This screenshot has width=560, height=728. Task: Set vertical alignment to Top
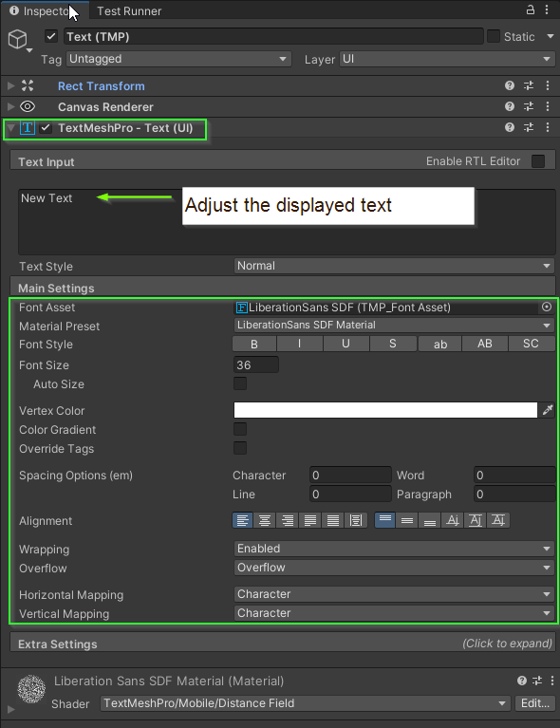384,520
